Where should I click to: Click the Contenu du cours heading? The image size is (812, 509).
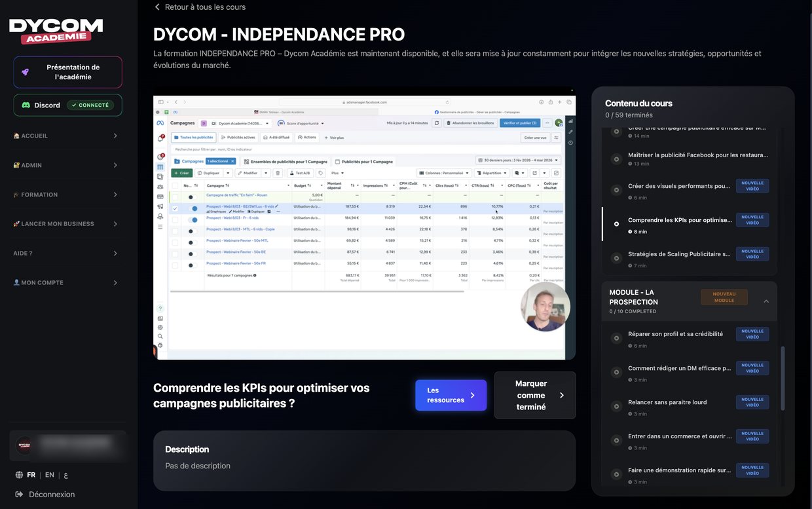pos(638,104)
